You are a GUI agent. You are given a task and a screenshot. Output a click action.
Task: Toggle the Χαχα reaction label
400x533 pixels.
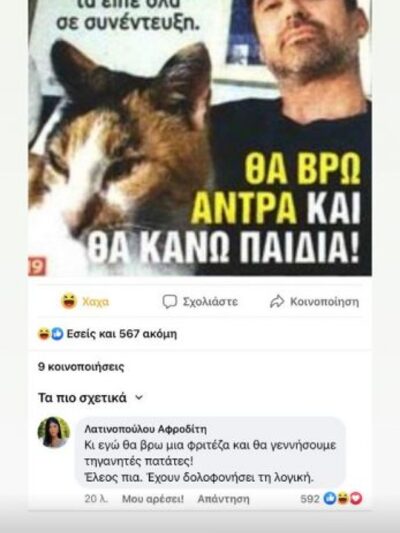(96, 302)
